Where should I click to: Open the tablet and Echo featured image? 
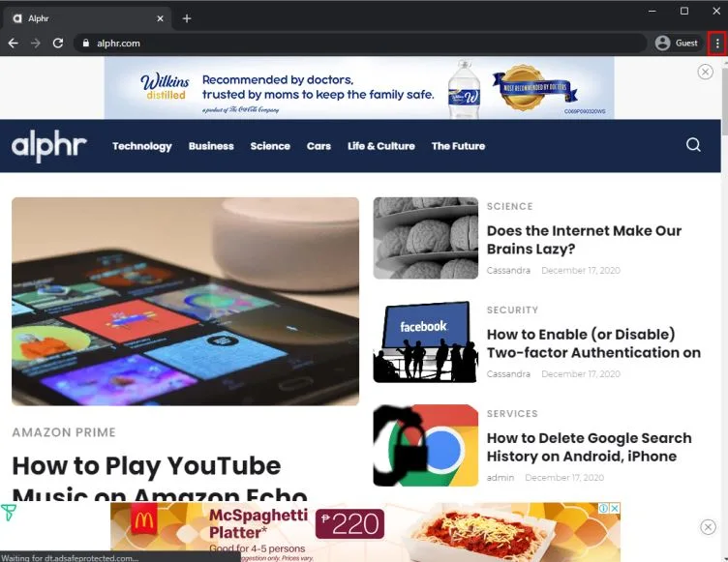[185, 301]
